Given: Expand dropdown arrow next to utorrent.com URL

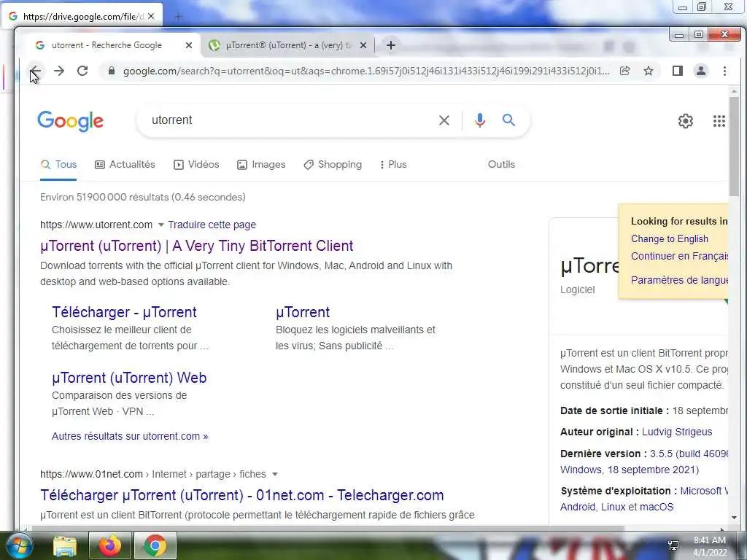Looking at the screenshot, I should click(160, 225).
